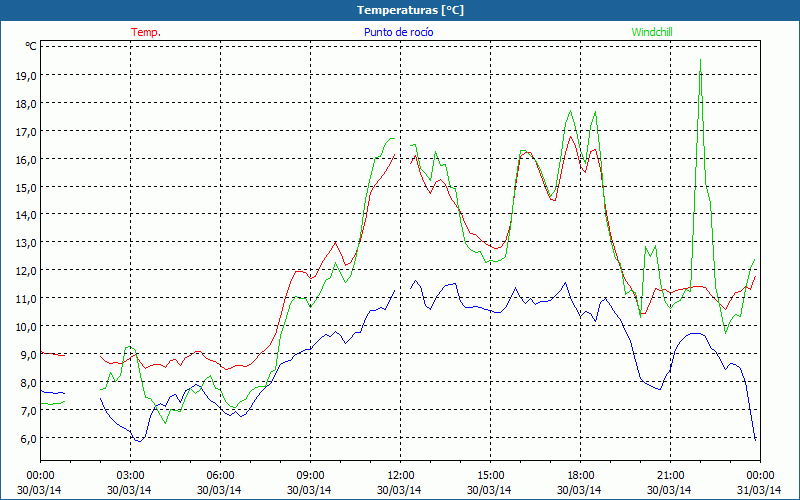Image resolution: width=800 pixels, height=500 pixels.
Task: Click the 9,0 y-axis value
Action: (28, 355)
